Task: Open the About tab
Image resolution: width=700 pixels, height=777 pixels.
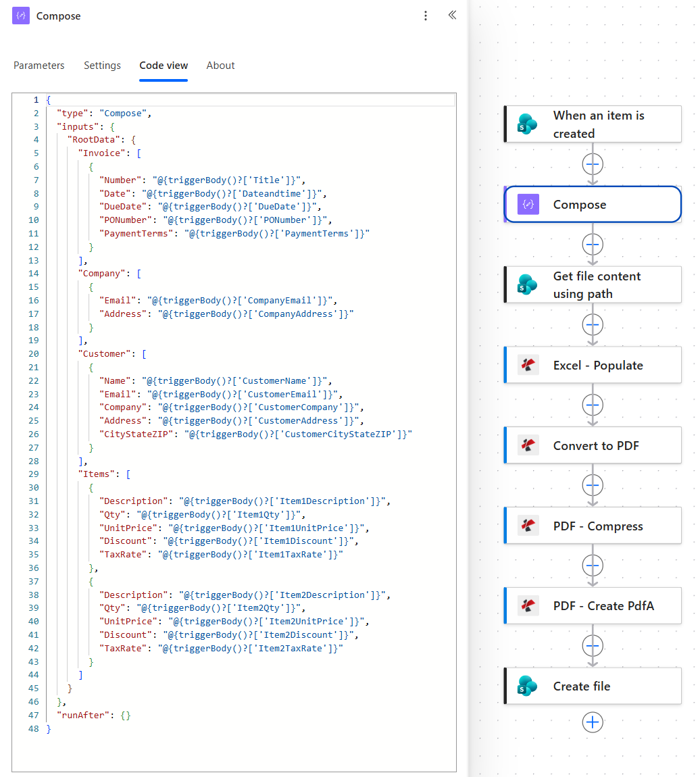Action: (220, 66)
